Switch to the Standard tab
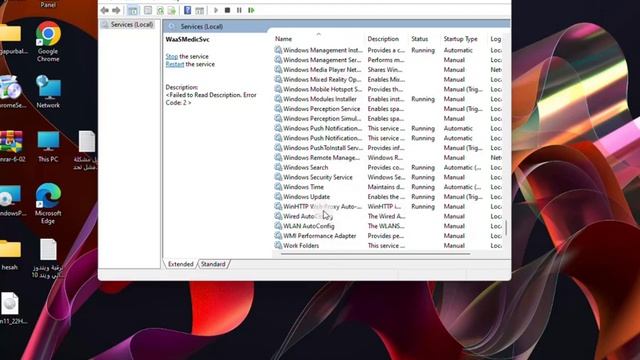Image resolution: width=640 pixels, height=360 pixels. pos(213,264)
